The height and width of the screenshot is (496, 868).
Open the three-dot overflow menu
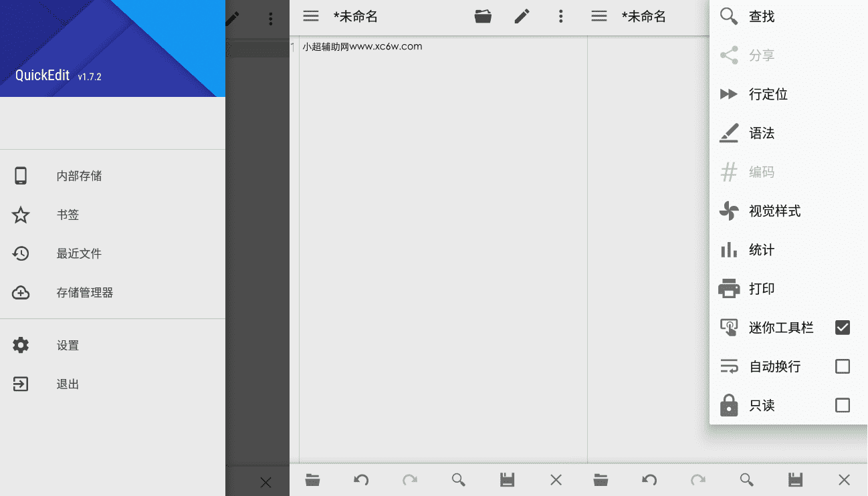pyautogui.click(x=560, y=16)
